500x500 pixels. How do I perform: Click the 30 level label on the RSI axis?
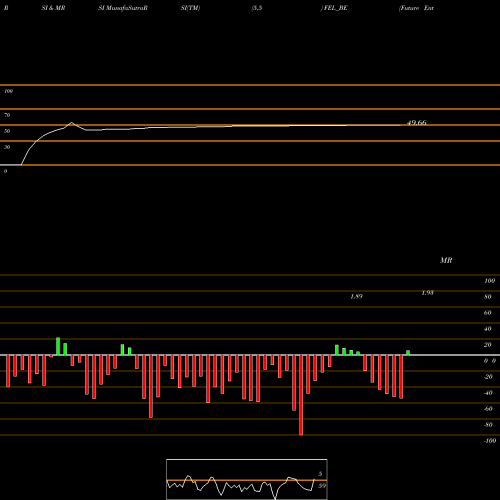pos(7,147)
